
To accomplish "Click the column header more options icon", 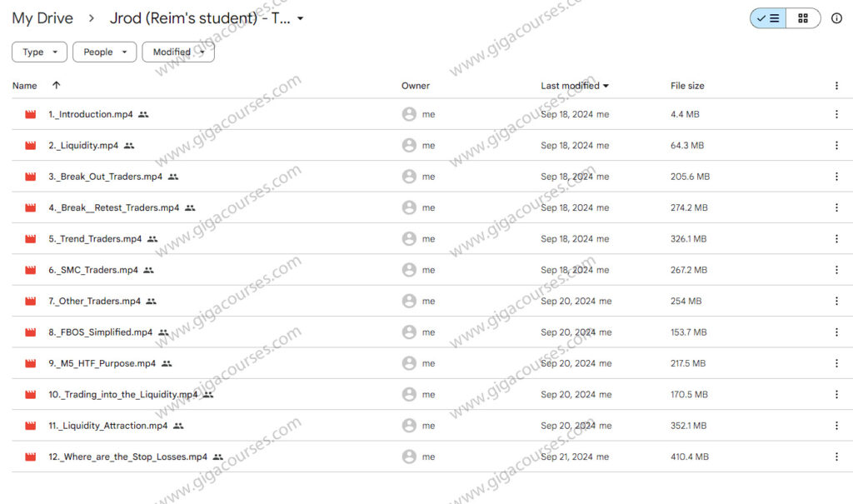I will point(836,86).
